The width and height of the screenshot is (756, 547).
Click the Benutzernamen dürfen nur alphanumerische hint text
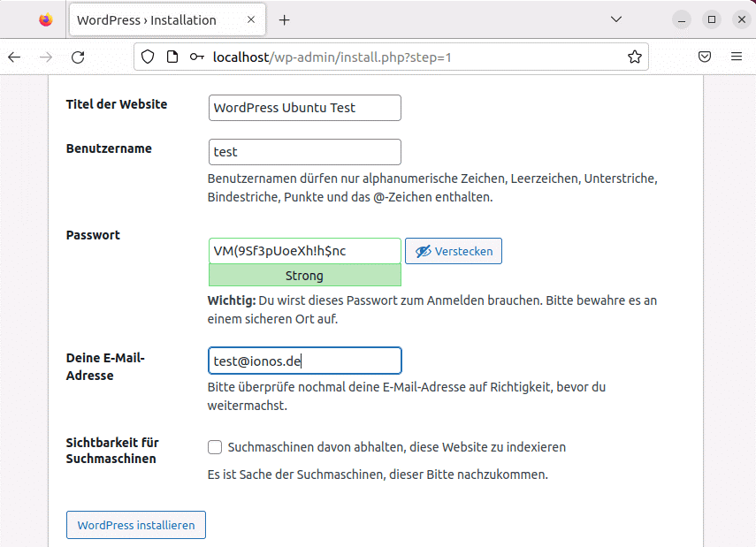pos(432,187)
